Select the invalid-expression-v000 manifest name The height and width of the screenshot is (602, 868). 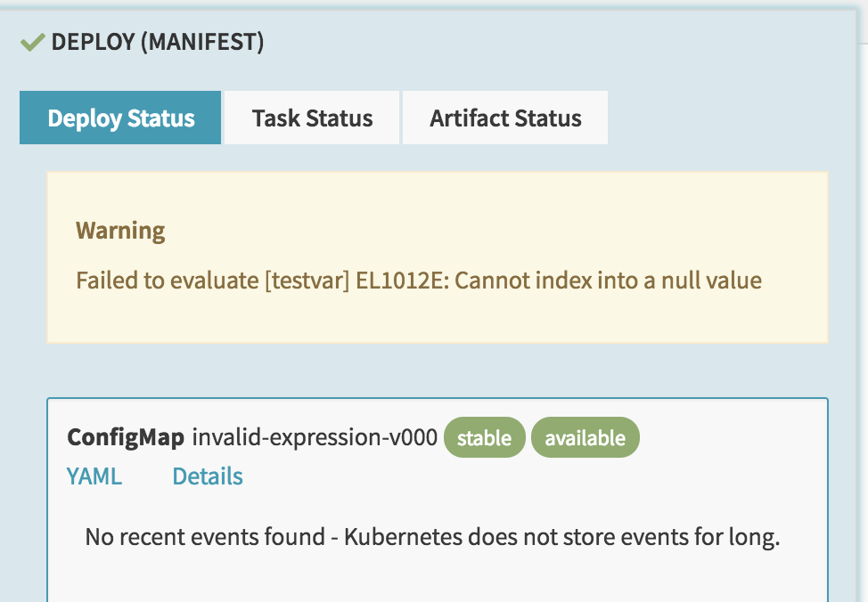[x=315, y=437]
